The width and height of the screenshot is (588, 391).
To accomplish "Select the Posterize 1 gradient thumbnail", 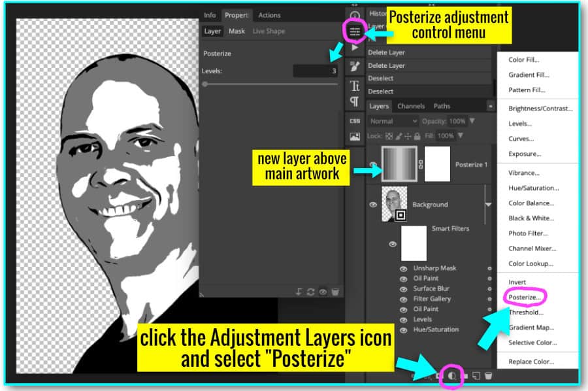I will coord(399,164).
